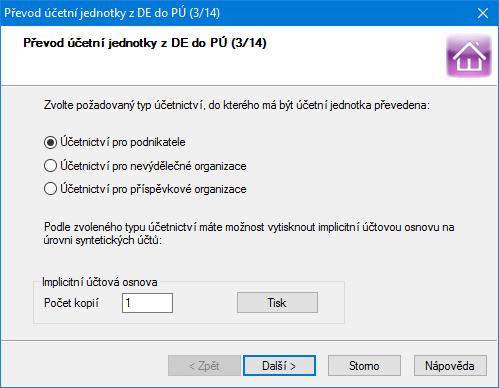Print the chart via Tisk button
499x388 pixels.
click(x=277, y=303)
